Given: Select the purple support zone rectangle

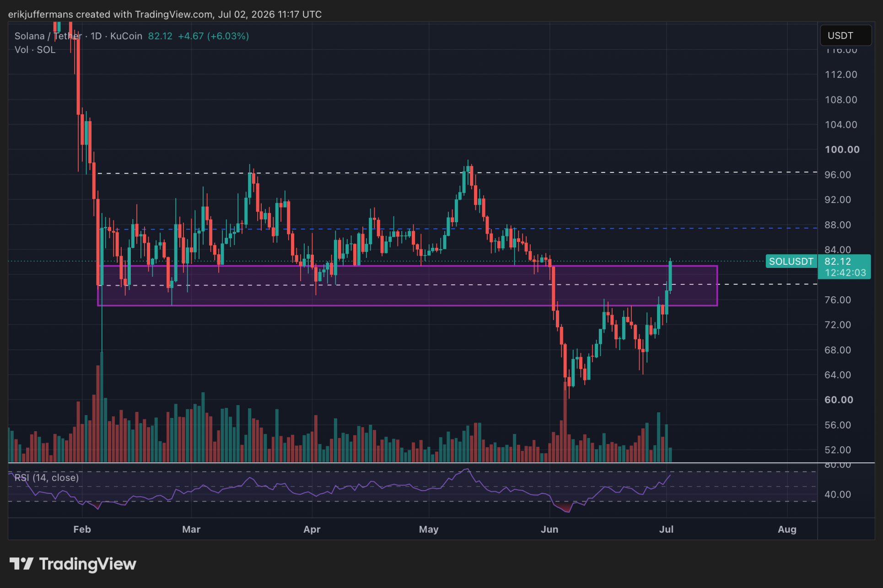Looking at the screenshot, I should pos(408,286).
